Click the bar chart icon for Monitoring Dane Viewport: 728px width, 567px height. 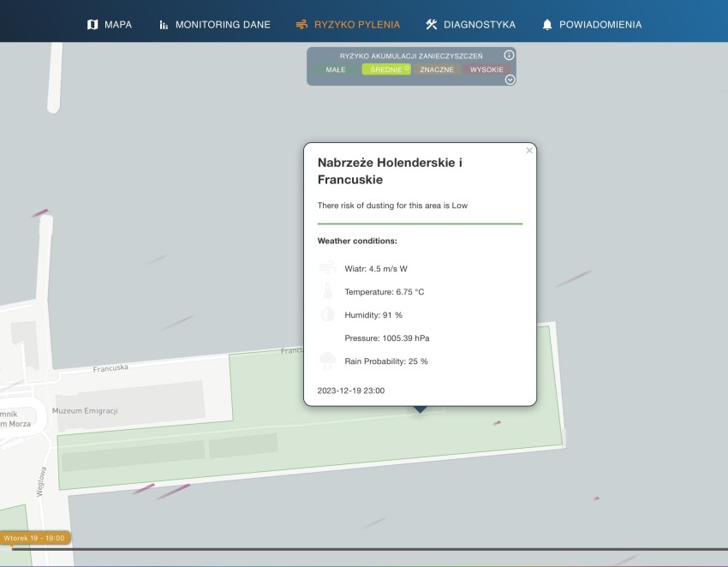[164, 25]
